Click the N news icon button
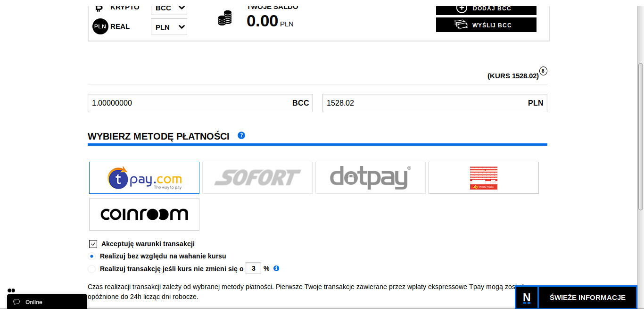The width and height of the screenshot is (644, 315). tap(527, 298)
